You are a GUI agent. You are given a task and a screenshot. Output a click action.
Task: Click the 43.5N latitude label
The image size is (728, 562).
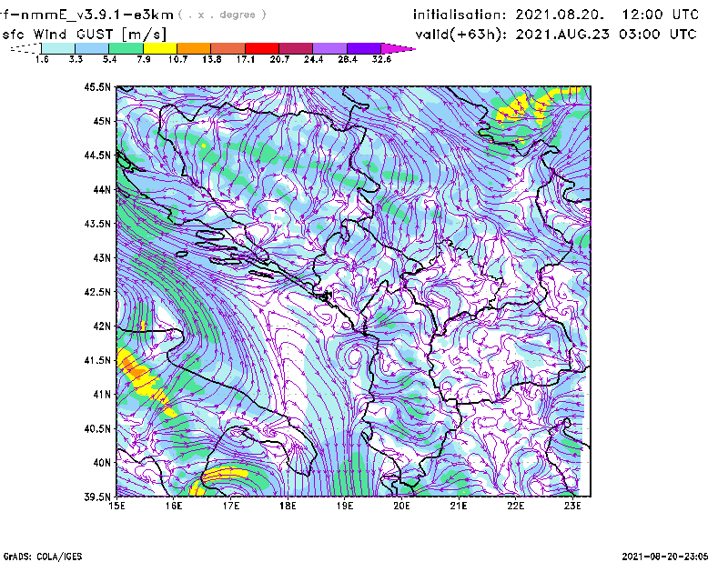[x=97, y=224]
